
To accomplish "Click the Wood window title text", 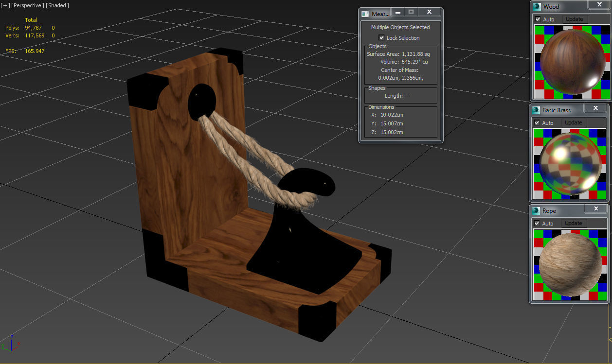I will (551, 7).
